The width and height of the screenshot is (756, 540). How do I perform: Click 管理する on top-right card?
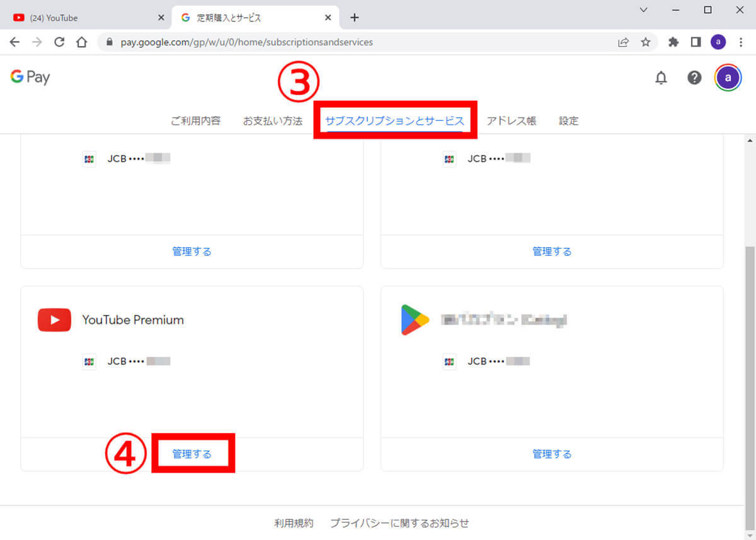click(x=552, y=251)
